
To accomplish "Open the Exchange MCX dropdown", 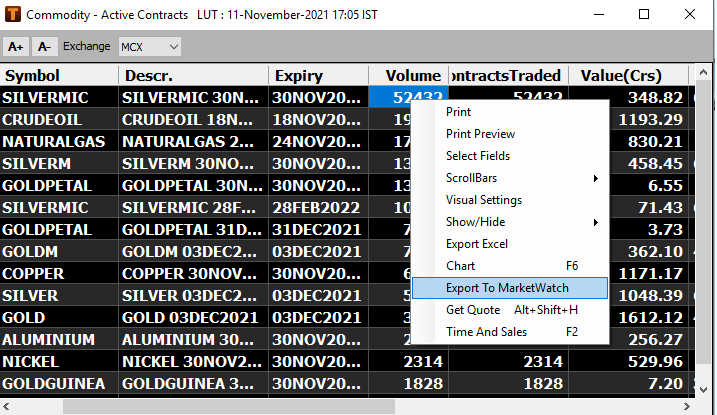I will pos(149,47).
